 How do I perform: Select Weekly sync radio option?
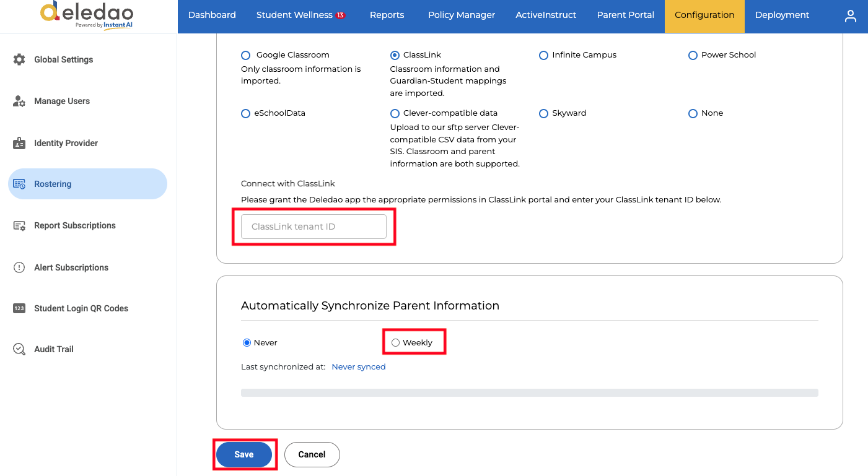click(x=395, y=342)
